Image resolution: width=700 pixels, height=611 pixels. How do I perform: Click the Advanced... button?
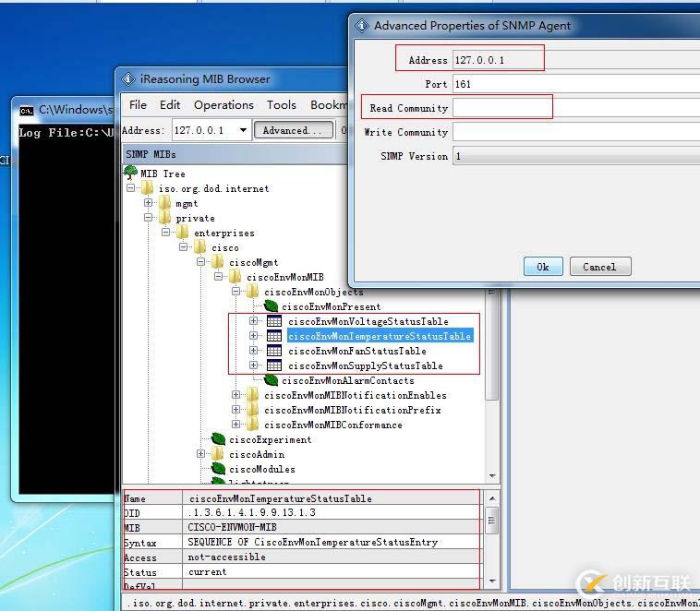click(x=294, y=130)
